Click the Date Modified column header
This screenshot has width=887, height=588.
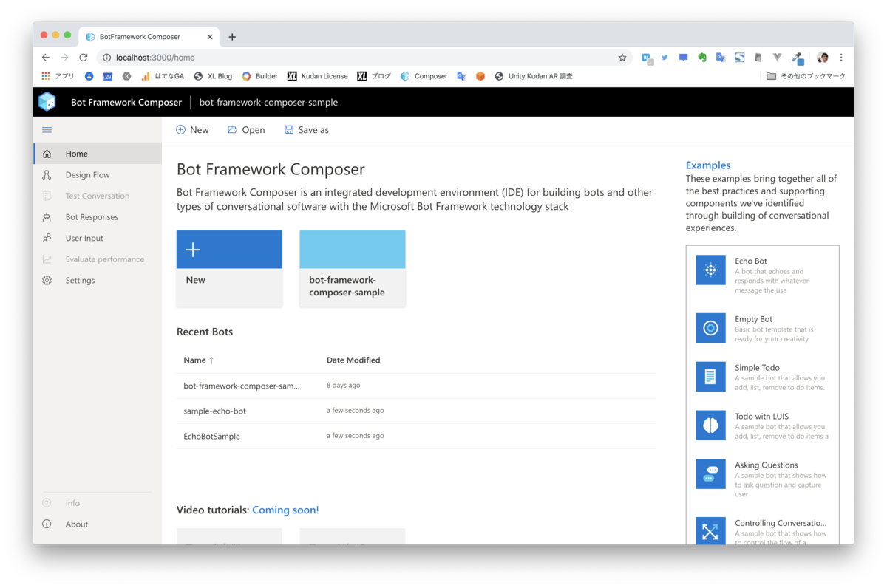353,360
